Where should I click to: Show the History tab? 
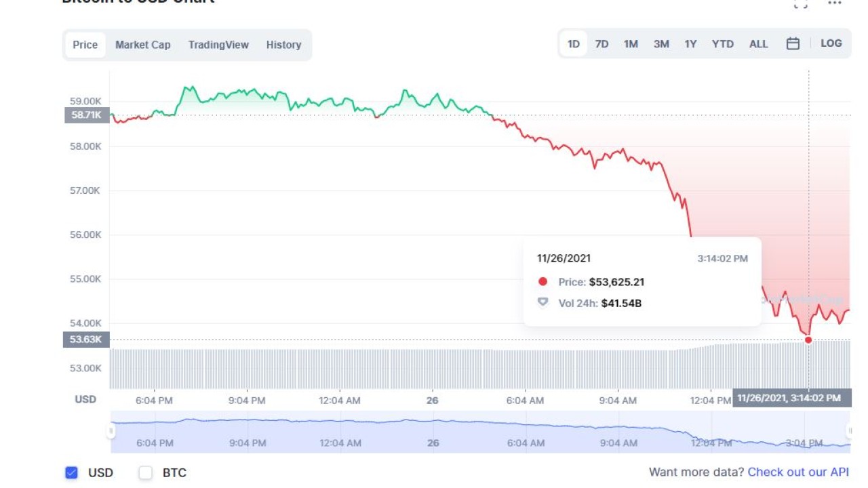pos(283,45)
